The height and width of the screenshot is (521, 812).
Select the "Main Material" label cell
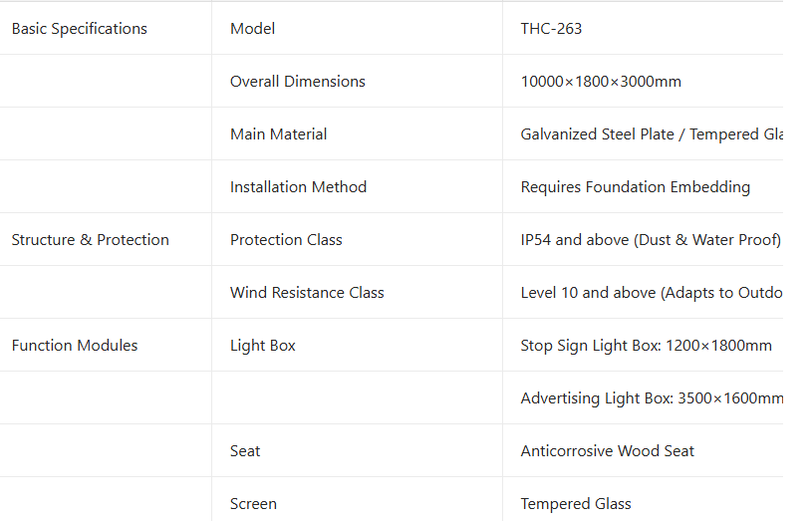[x=279, y=134]
